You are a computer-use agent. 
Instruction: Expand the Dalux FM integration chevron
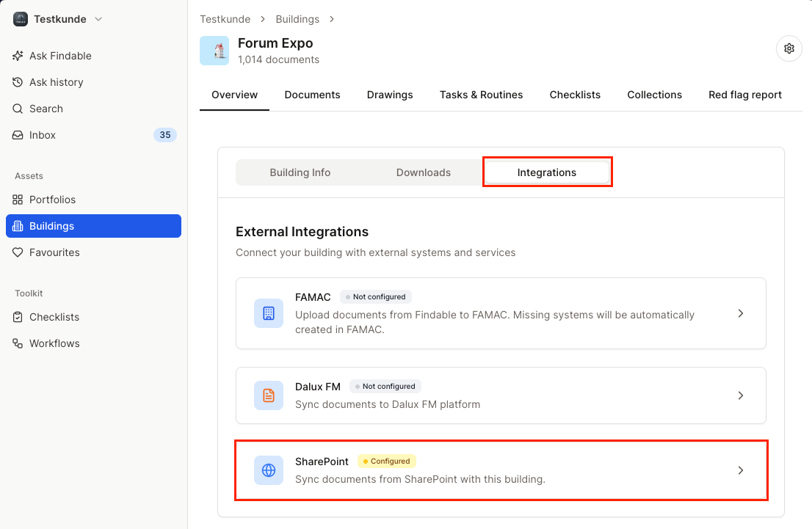[741, 395]
